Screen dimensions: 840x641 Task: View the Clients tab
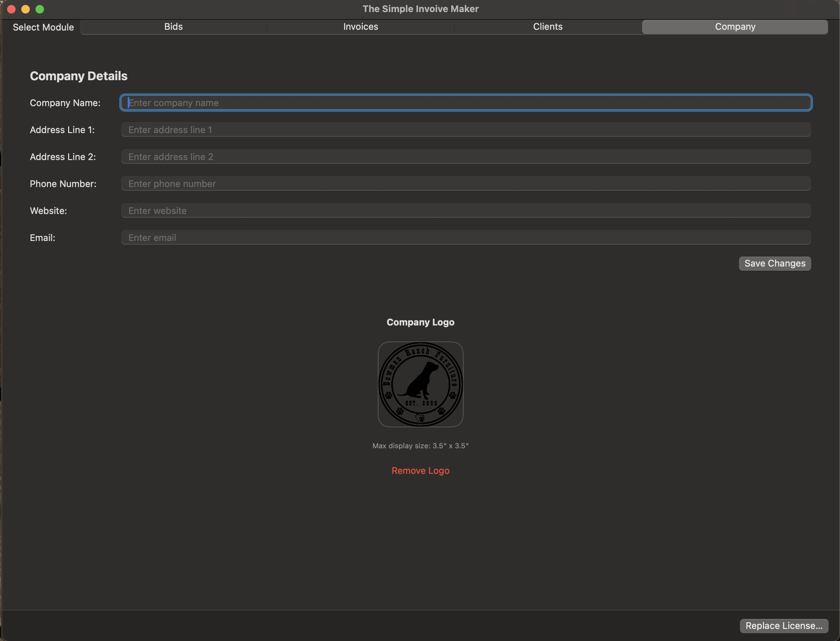pos(548,27)
